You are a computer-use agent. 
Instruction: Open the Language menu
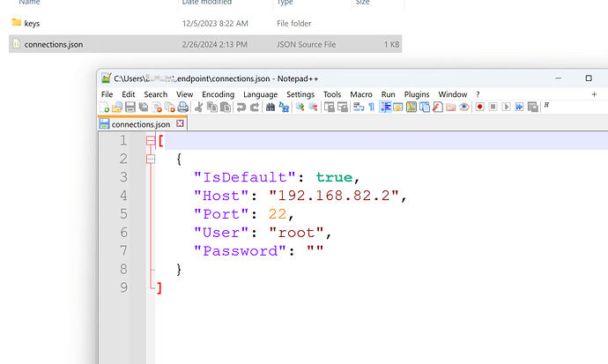coord(260,94)
